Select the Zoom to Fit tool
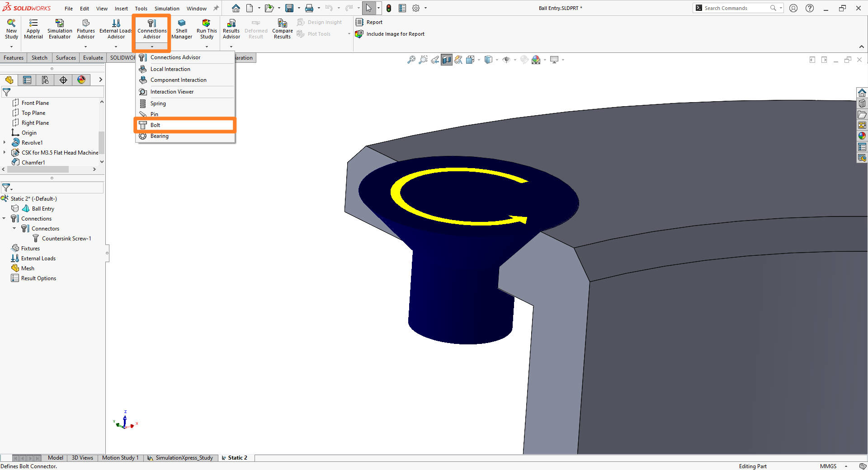This screenshot has width=868, height=470. [x=411, y=59]
